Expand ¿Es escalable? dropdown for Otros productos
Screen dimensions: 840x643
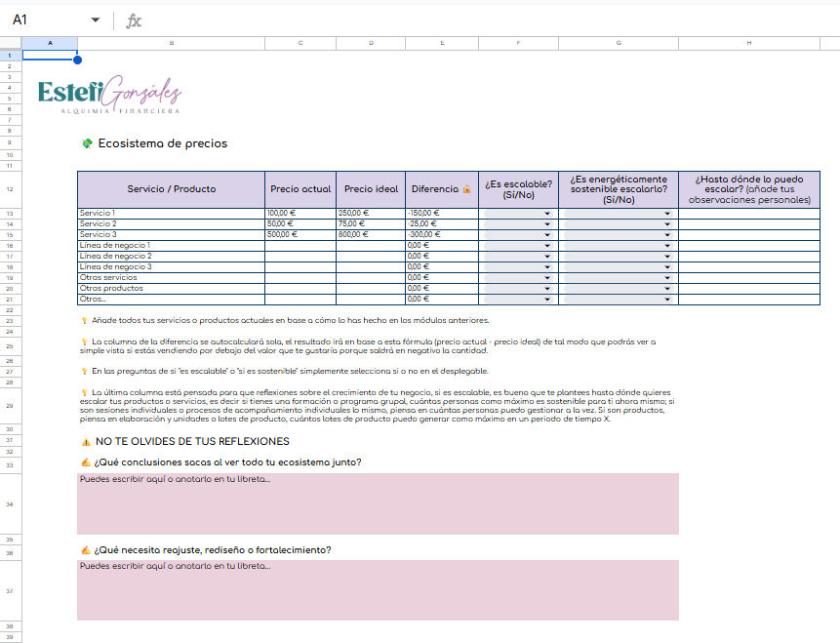click(547, 289)
